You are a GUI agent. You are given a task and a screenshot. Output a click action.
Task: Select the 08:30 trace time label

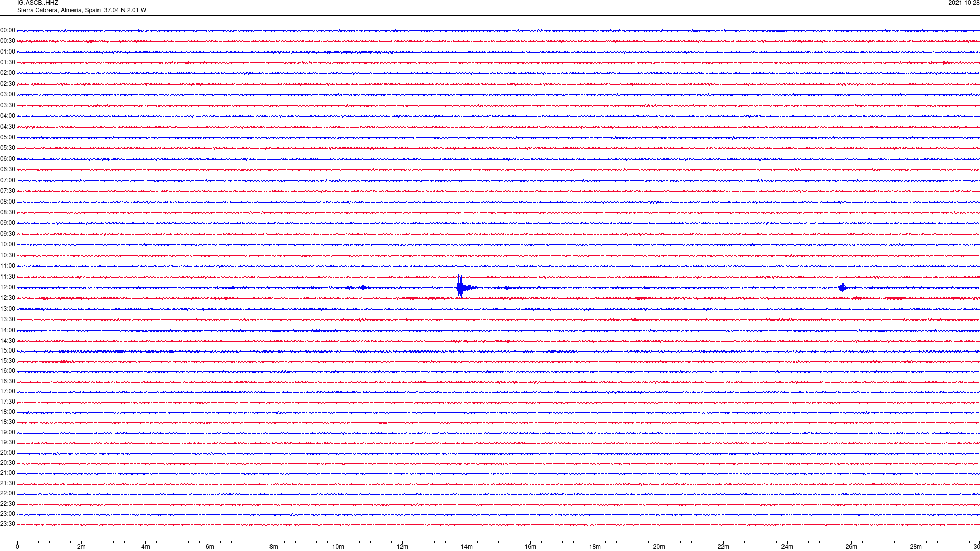coord(8,212)
